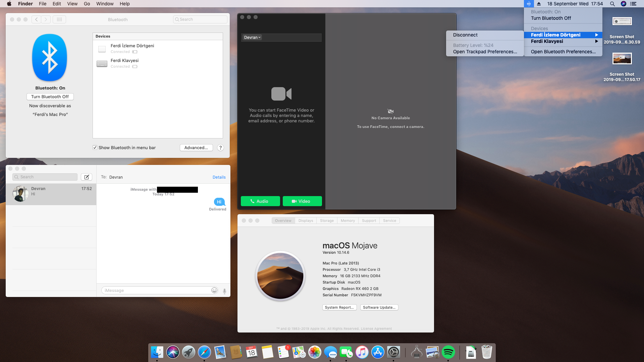Show all preferences grid button
The height and width of the screenshot is (362, 644).
point(59,19)
